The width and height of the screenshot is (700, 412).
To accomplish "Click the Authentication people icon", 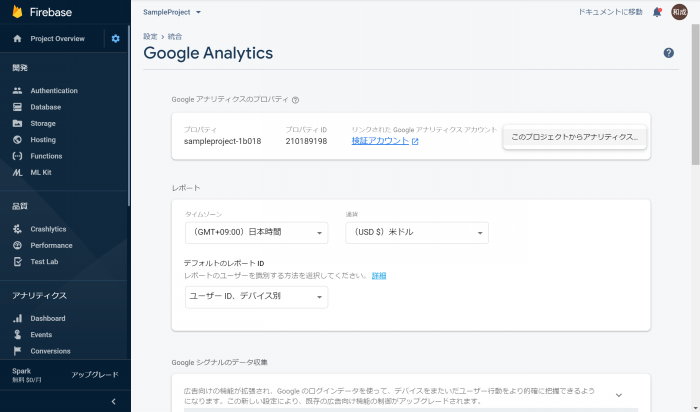I will point(17,91).
